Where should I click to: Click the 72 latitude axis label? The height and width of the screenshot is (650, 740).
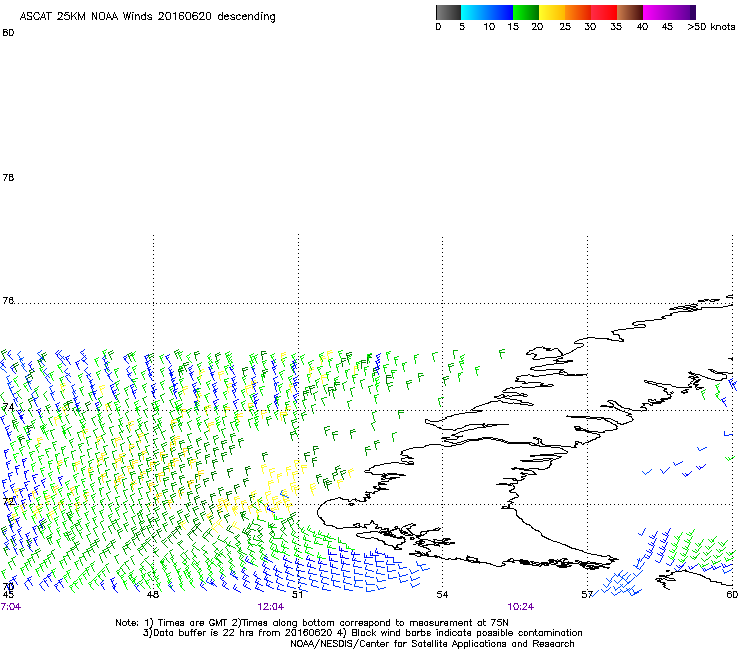[8, 501]
